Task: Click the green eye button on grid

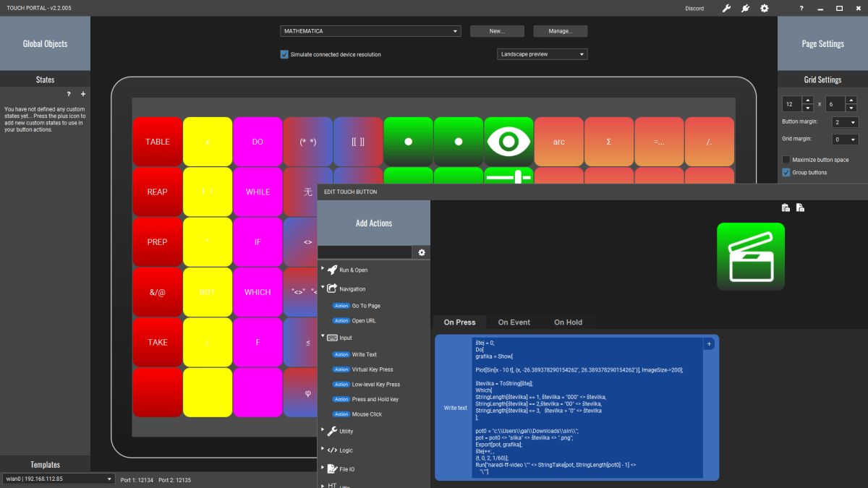Action: tap(509, 142)
